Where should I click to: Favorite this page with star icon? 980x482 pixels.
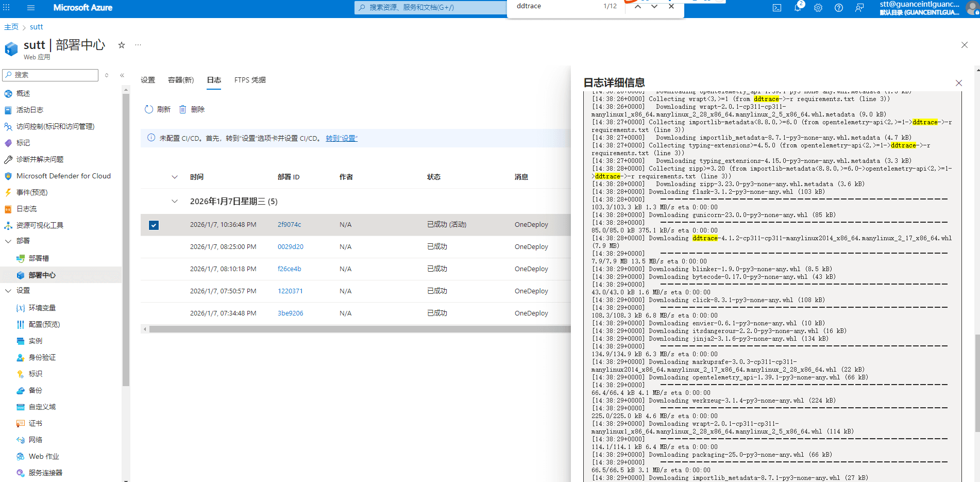(122, 45)
